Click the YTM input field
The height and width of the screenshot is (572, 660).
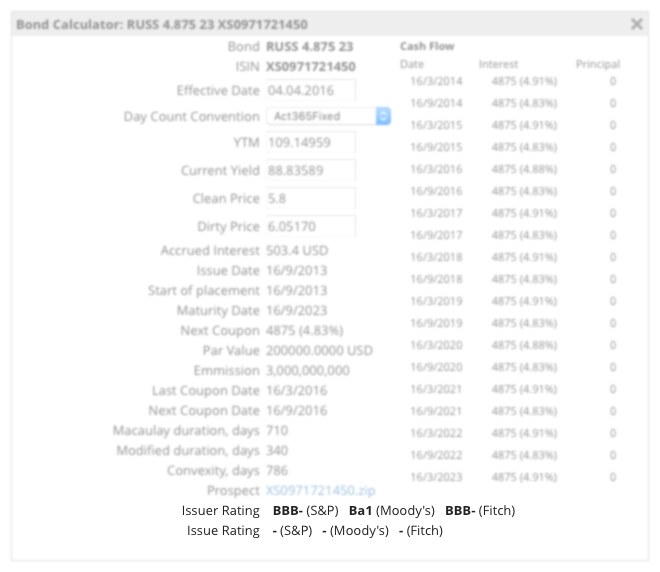[x=311, y=142]
